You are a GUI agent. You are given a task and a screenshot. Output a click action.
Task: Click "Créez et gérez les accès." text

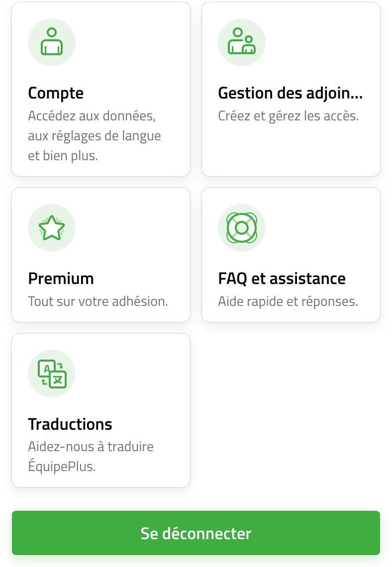[x=289, y=116]
